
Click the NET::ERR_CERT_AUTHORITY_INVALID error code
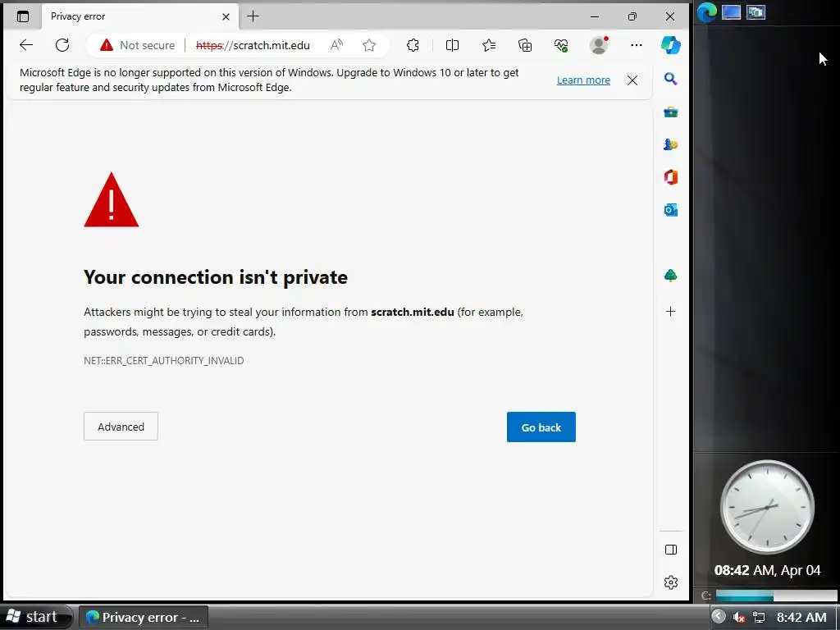click(x=163, y=361)
